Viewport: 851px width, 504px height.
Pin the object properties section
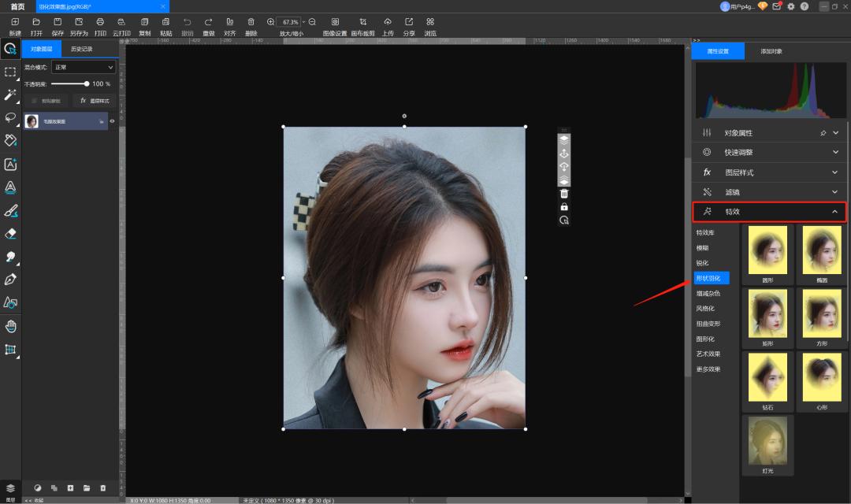pyautogui.click(x=823, y=133)
